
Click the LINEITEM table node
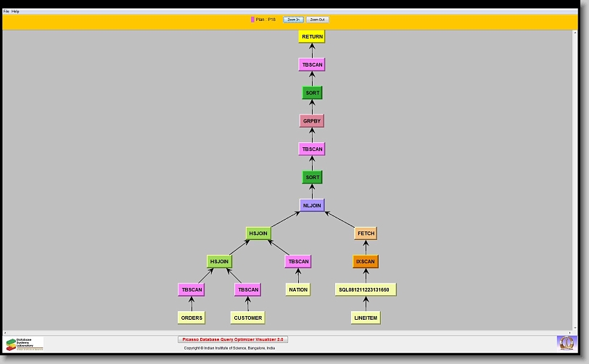click(x=366, y=318)
